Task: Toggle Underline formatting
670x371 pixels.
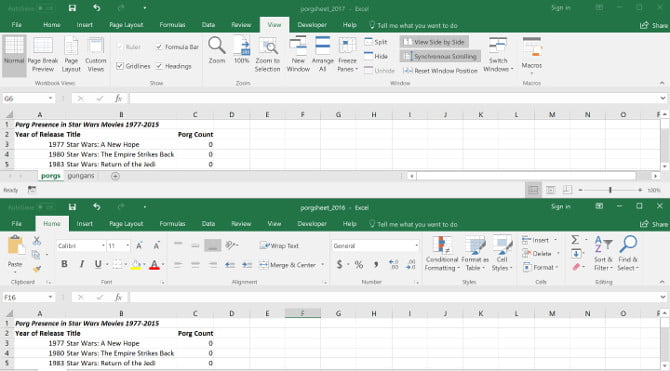Action: [x=98, y=264]
